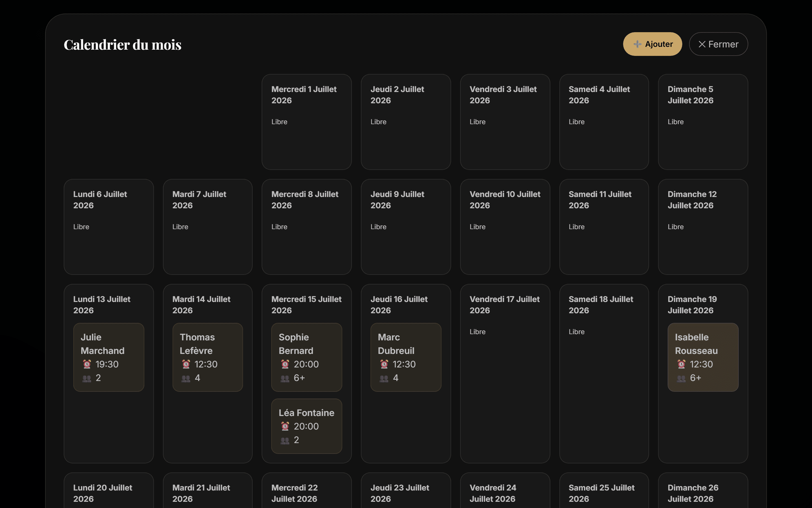Screen dimensions: 812x508
Task: Select the Jeudi 23 Juillet 2026 day
Action: click(x=406, y=491)
